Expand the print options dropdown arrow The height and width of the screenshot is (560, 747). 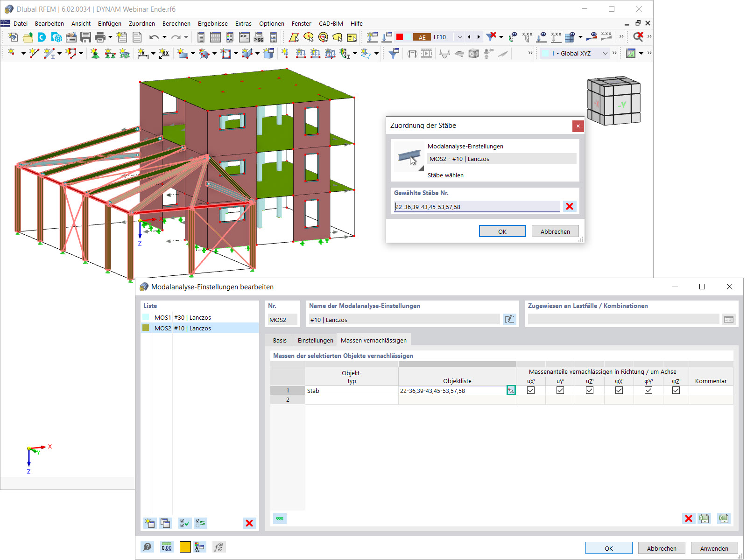110,37
